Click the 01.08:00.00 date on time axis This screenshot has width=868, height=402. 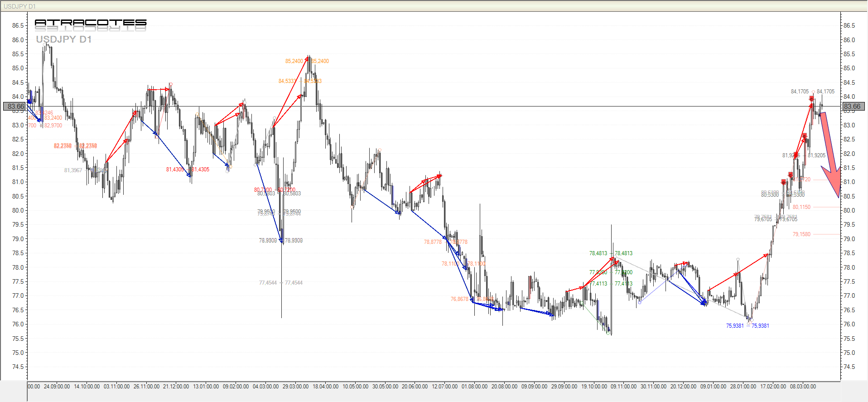point(474,387)
